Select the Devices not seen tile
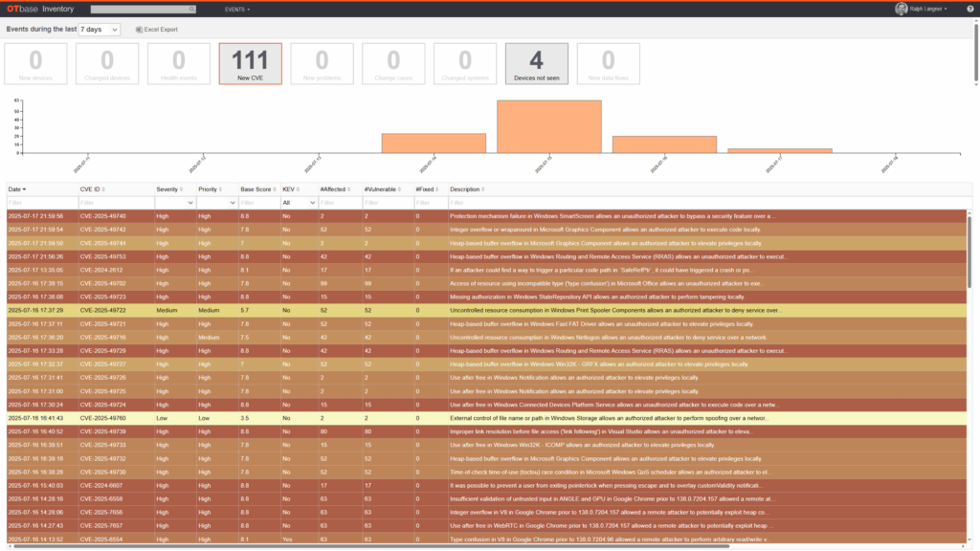Image resolution: width=980 pixels, height=551 pixels. pos(537,63)
